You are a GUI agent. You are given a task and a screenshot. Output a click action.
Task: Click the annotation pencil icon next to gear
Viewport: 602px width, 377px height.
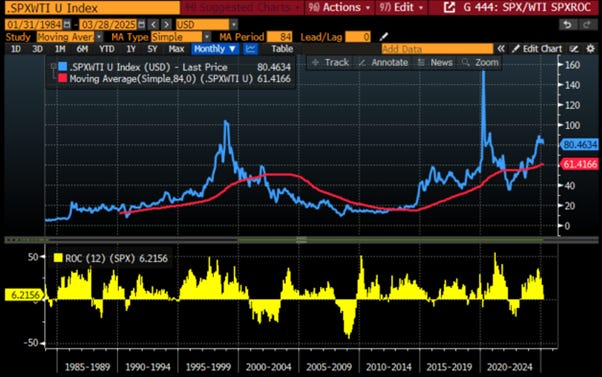(x=574, y=49)
